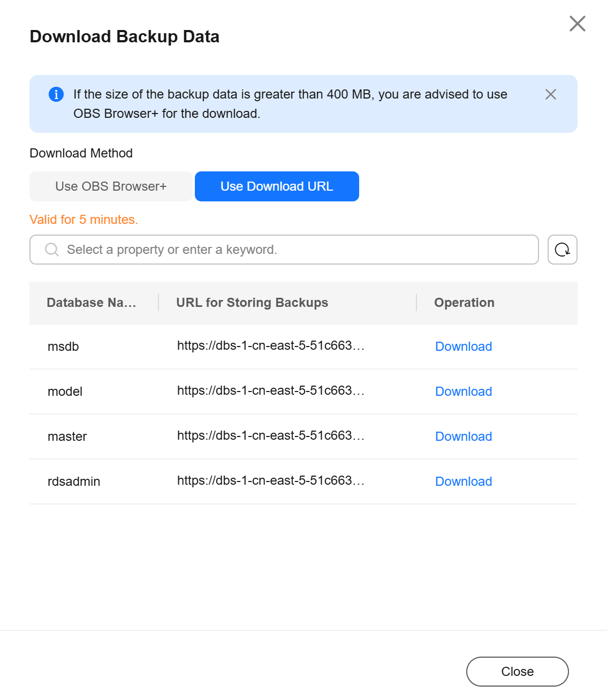Click the Database Name column header
This screenshot has height=700, width=607.
(92, 303)
